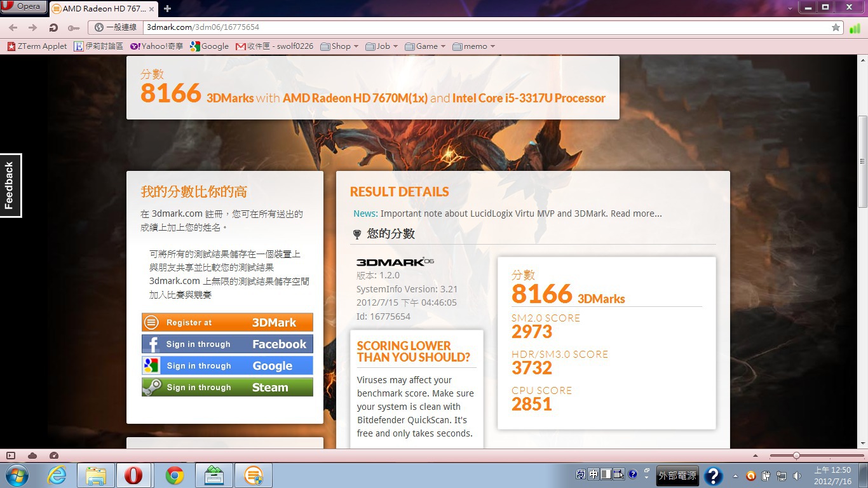
Task: Click AMD Radeon HD 7670M(1x) link
Action: pos(355,98)
